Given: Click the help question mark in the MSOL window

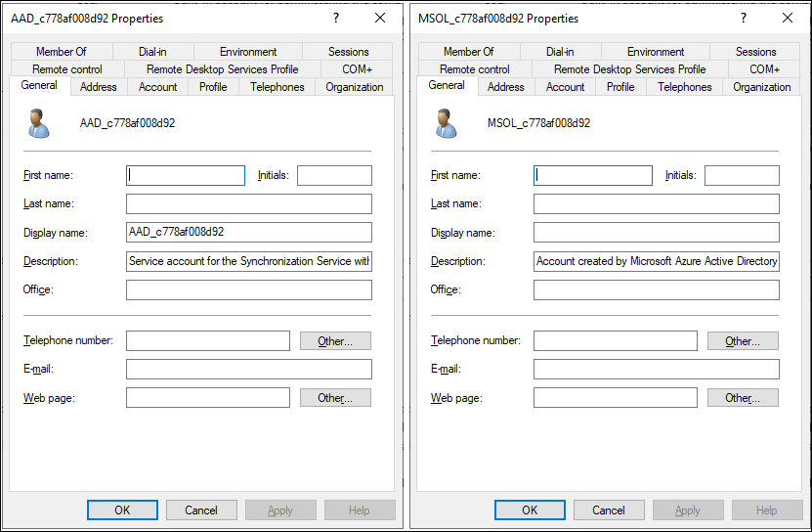Looking at the screenshot, I should coord(744,19).
